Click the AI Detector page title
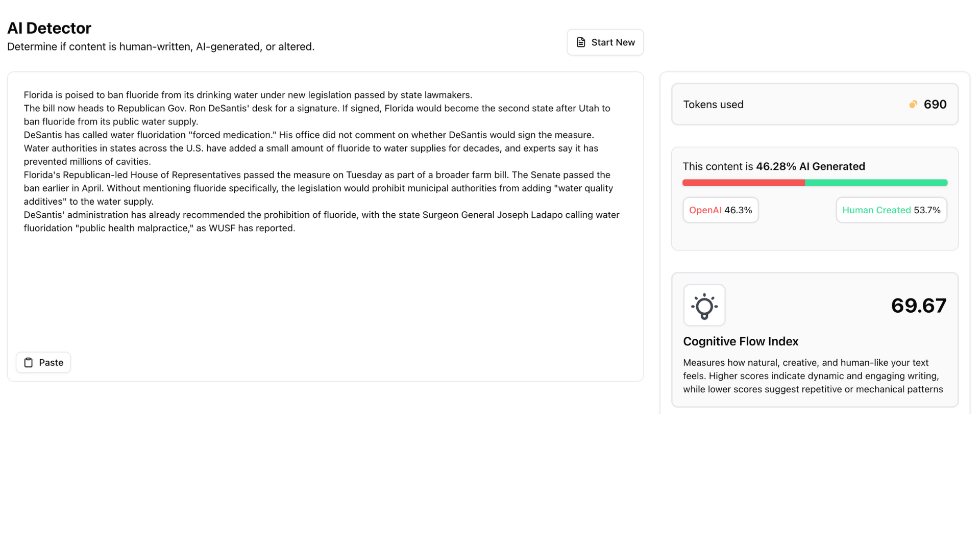 tap(49, 28)
